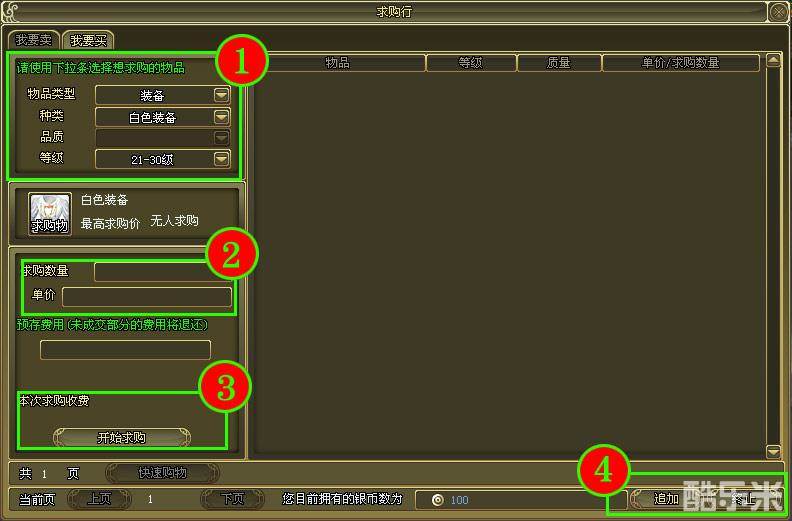This screenshot has width=792, height=521.
Task: Sort list by 等级 column header
Action: (470, 63)
